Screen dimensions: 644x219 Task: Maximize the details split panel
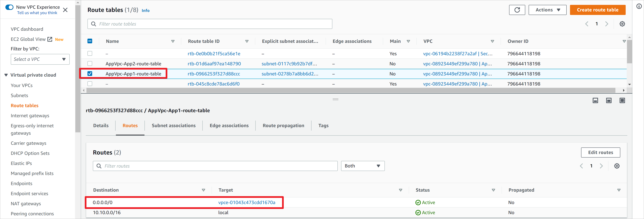[x=622, y=100]
